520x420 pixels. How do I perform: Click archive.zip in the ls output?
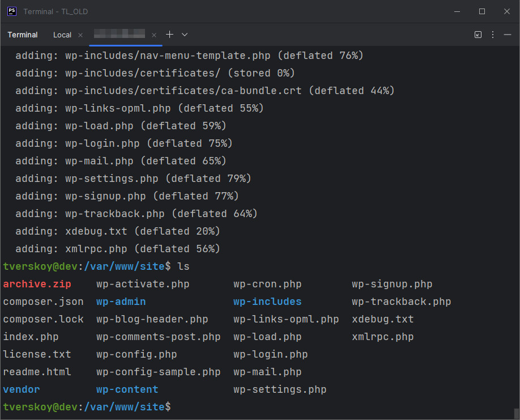pyautogui.click(x=37, y=284)
